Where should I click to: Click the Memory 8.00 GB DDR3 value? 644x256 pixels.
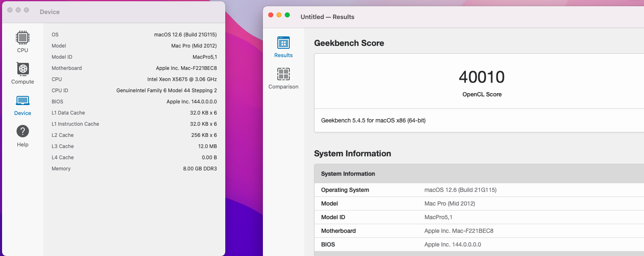click(200, 169)
